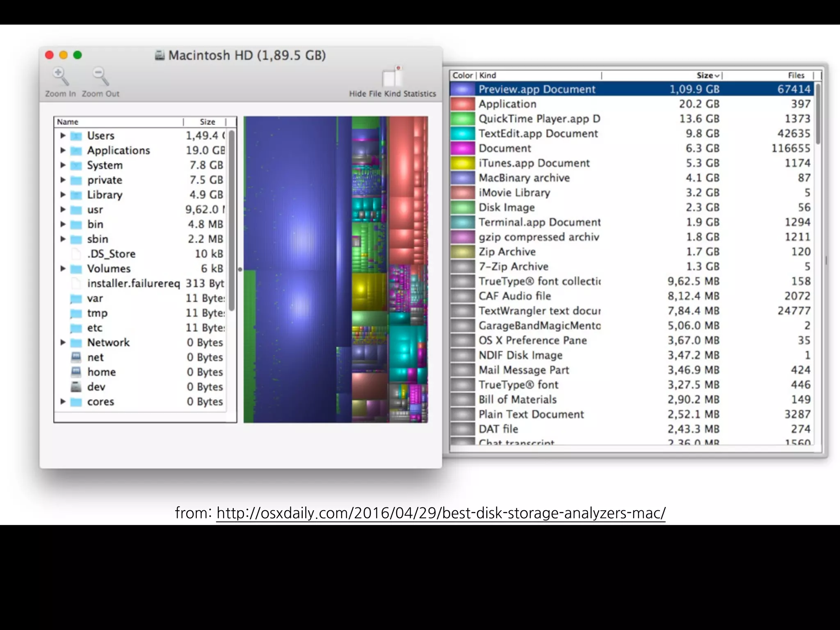Expand the System folder
The width and height of the screenshot is (840, 630).
(x=63, y=165)
